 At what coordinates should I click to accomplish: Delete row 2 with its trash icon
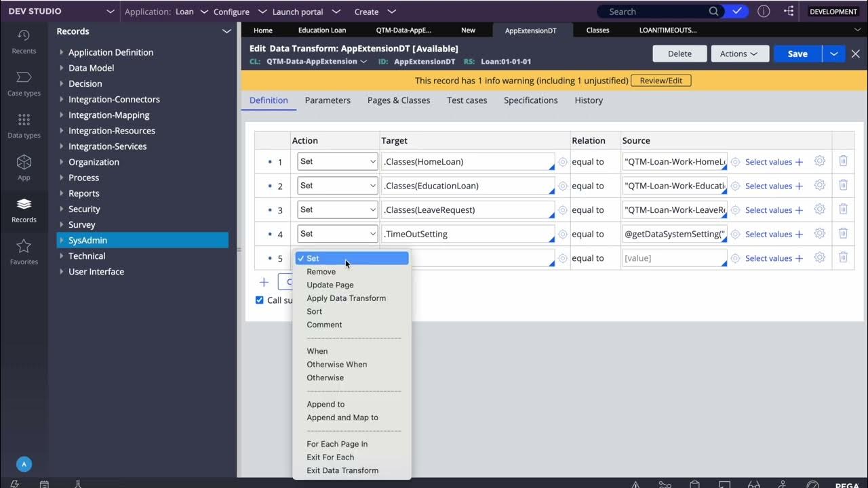tap(843, 185)
